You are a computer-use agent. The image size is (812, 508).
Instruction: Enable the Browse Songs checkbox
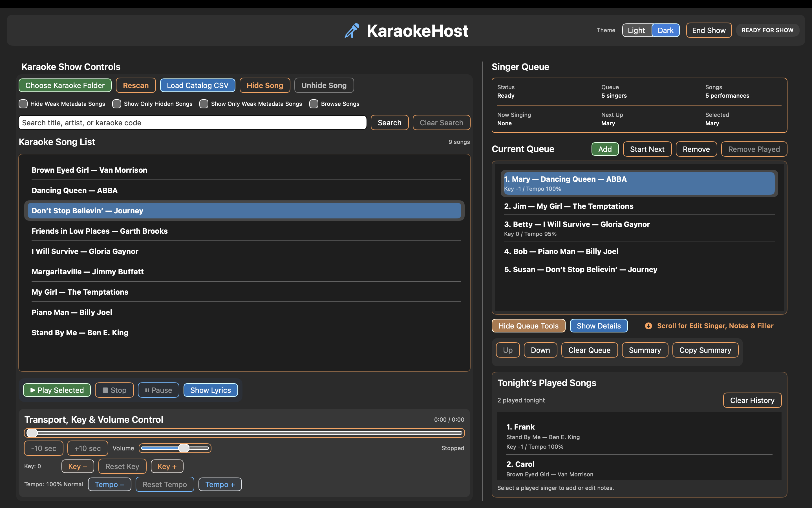pos(314,104)
